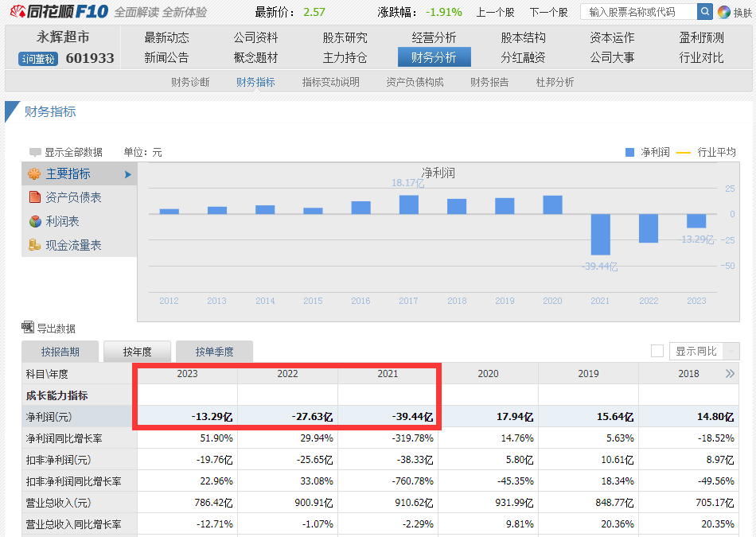Viewport: 756px width, 537px height.
Task: Open 公司大事 menu item
Action: pos(612,58)
